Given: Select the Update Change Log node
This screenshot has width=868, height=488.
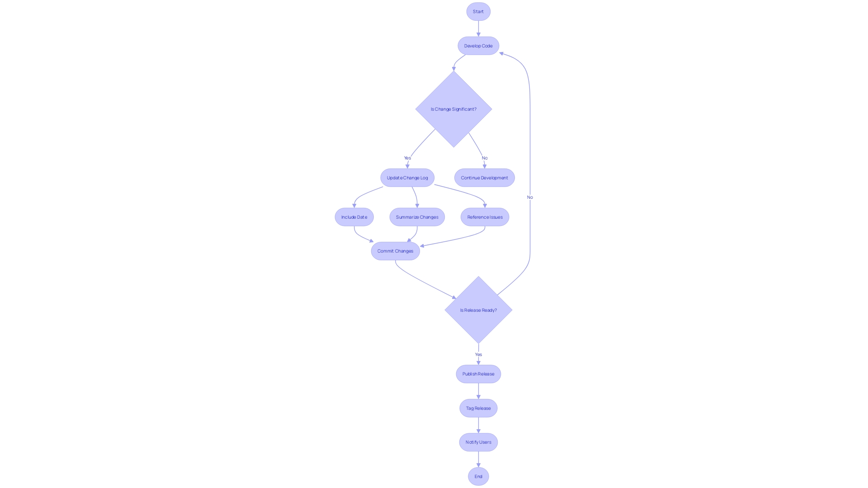Looking at the screenshot, I should [x=407, y=177].
